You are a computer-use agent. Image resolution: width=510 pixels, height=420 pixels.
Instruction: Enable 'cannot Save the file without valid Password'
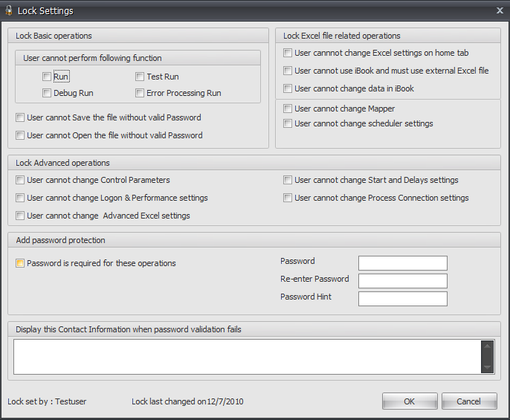pyautogui.click(x=20, y=117)
